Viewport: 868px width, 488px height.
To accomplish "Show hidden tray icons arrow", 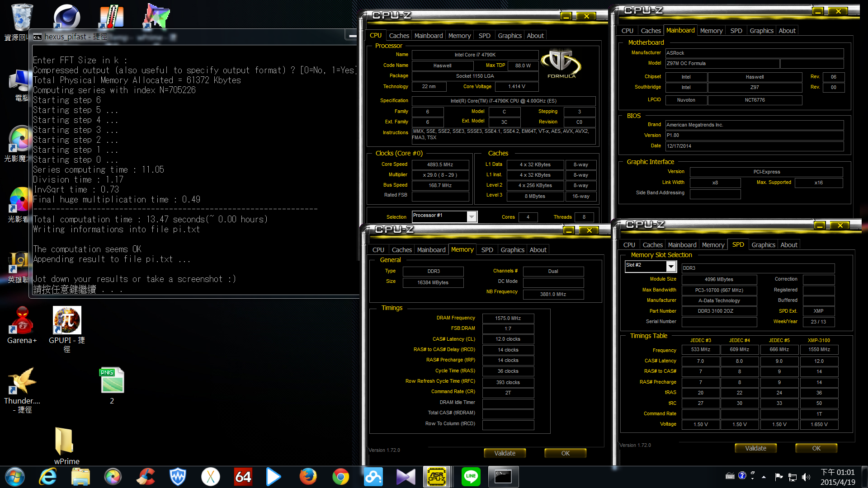I will click(x=764, y=477).
